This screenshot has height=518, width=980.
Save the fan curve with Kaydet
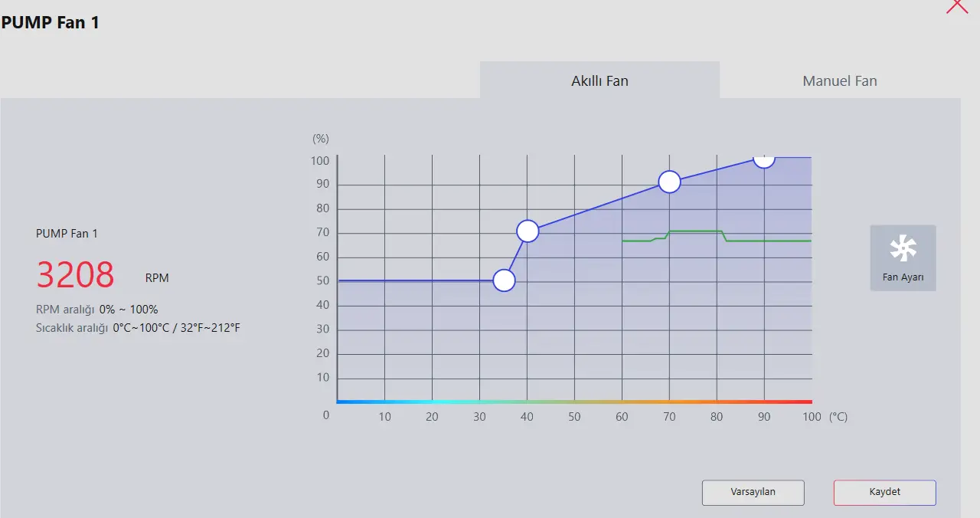884,492
